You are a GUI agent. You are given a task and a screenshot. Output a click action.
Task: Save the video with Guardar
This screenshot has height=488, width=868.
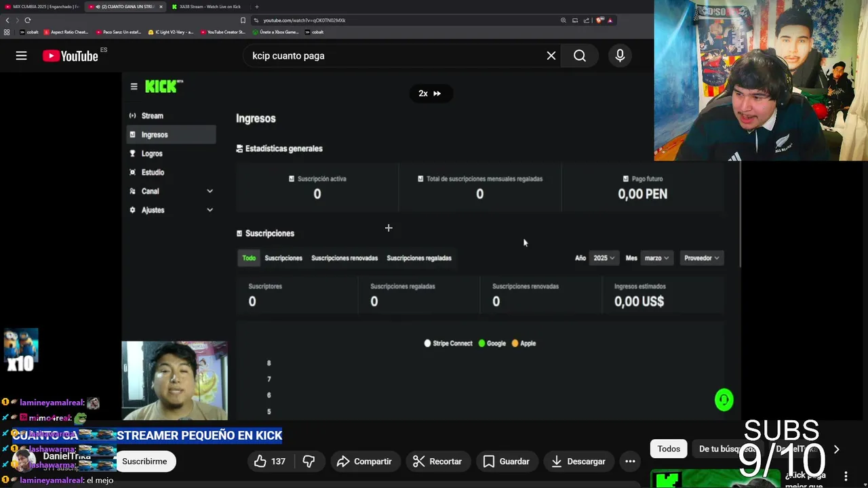click(x=506, y=462)
